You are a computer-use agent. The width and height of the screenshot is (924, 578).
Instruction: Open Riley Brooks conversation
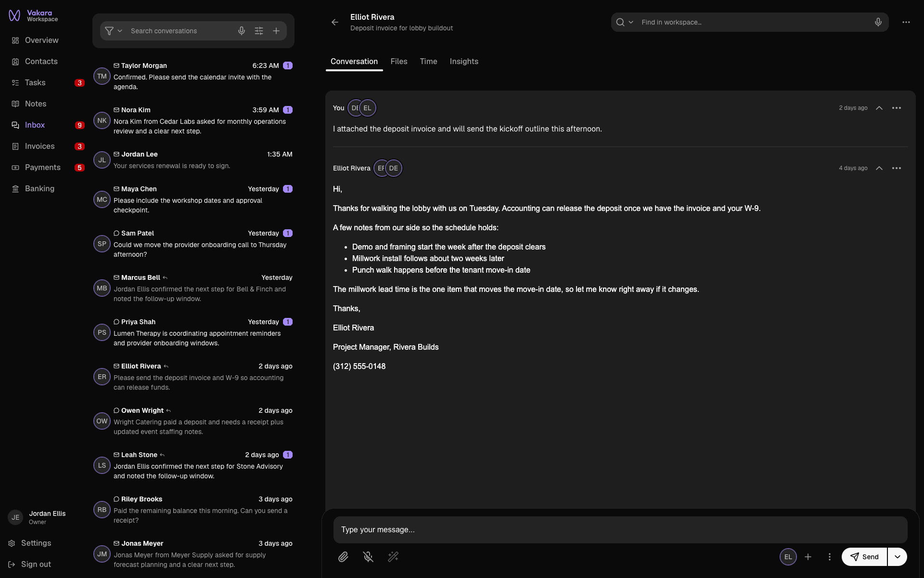pos(193,510)
